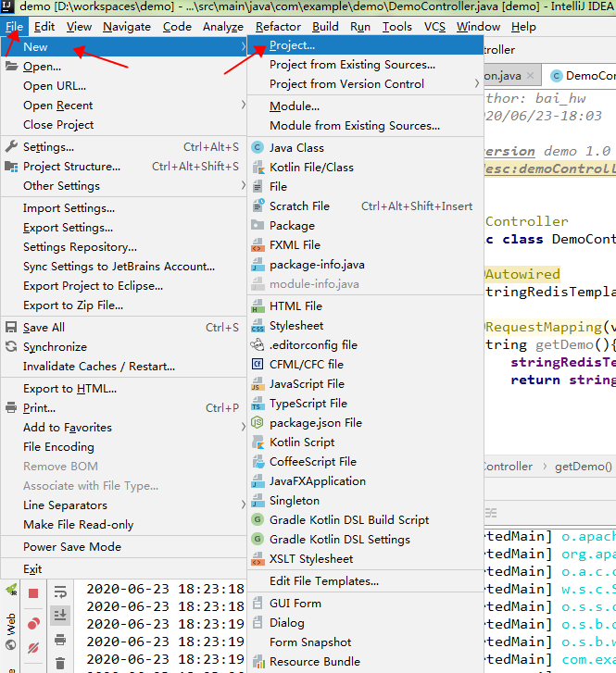Click the .editorconfig file icon
The image size is (616, 673).
pyautogui.click(x=258, y=344)
